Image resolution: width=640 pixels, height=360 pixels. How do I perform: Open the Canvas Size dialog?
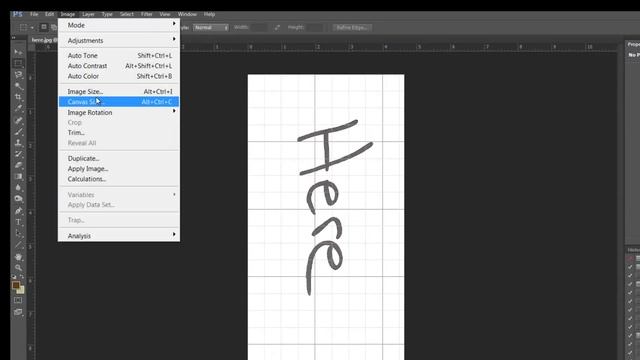click(119, 102)
